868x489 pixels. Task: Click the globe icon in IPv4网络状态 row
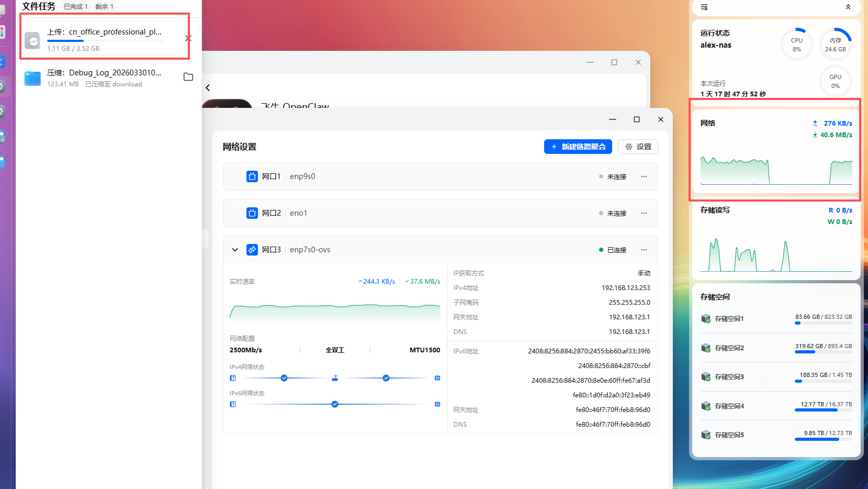[437, 378]
